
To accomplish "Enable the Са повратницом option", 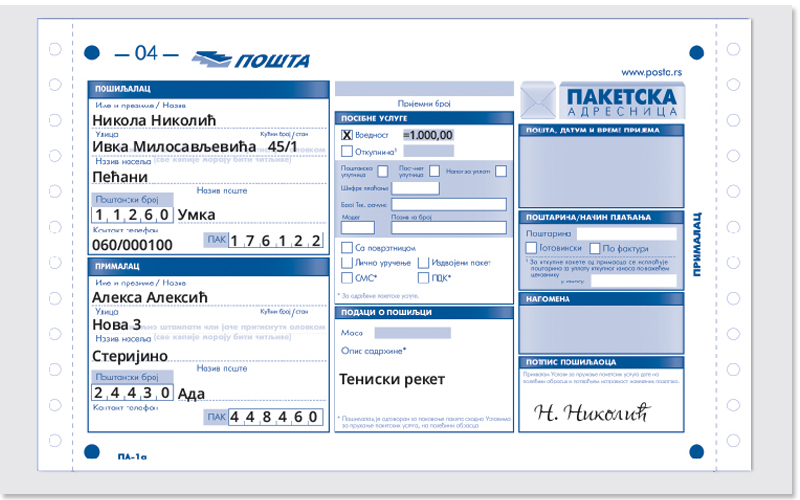I will point(346,248).
